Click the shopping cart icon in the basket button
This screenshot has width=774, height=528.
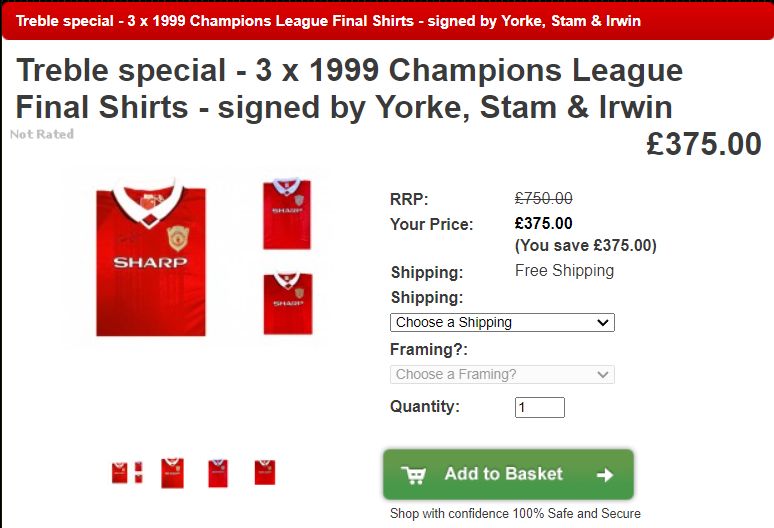(413, 475)
